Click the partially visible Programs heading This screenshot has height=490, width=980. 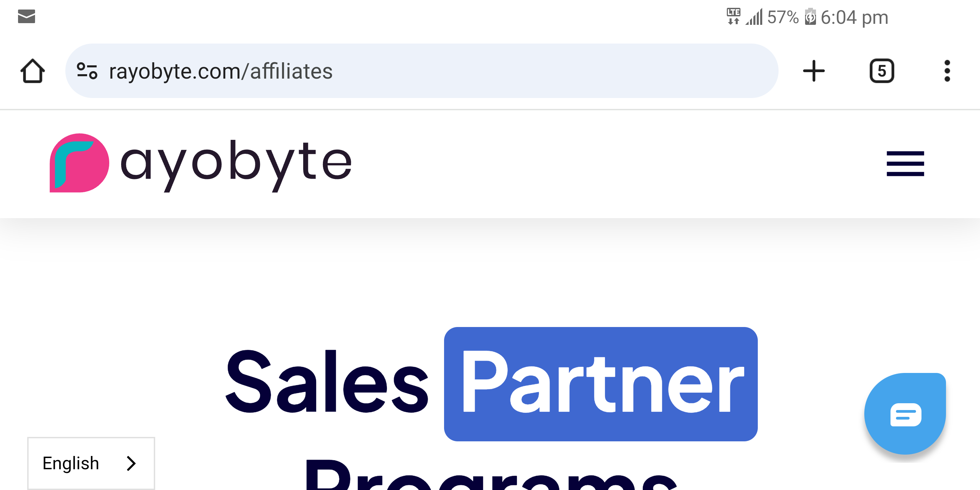(x=491, y=475)
